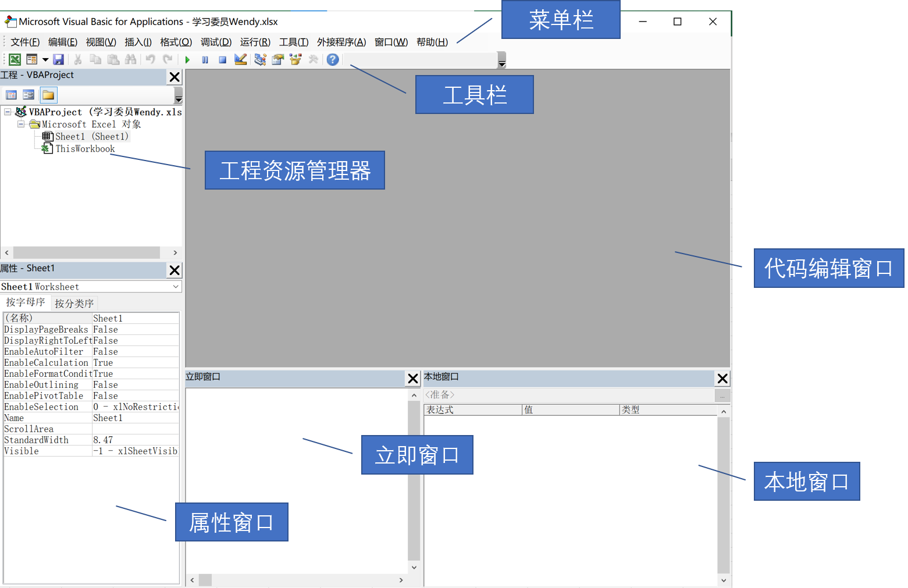
Task: Close the 本地窗口 panel
Action: click(722, 379)
